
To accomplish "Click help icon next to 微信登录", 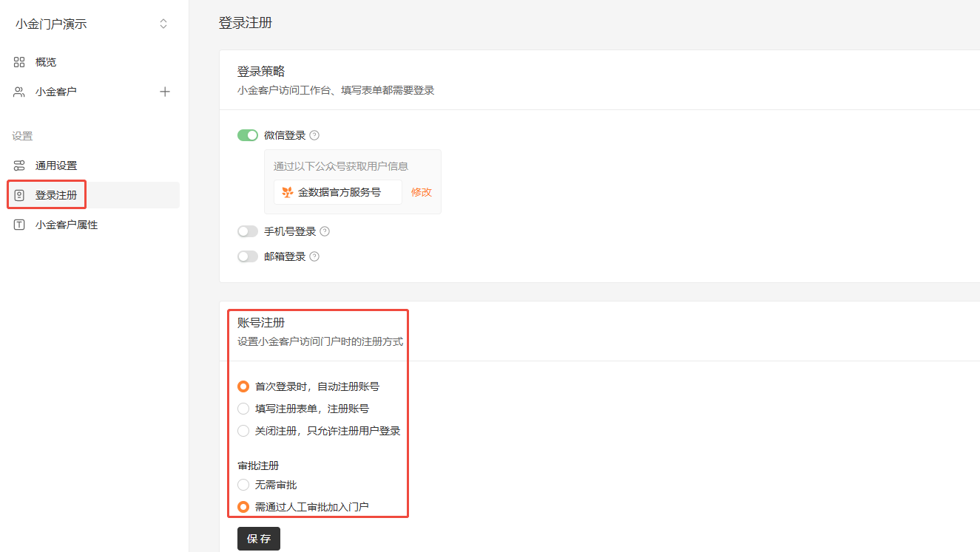I will (314, 135).
